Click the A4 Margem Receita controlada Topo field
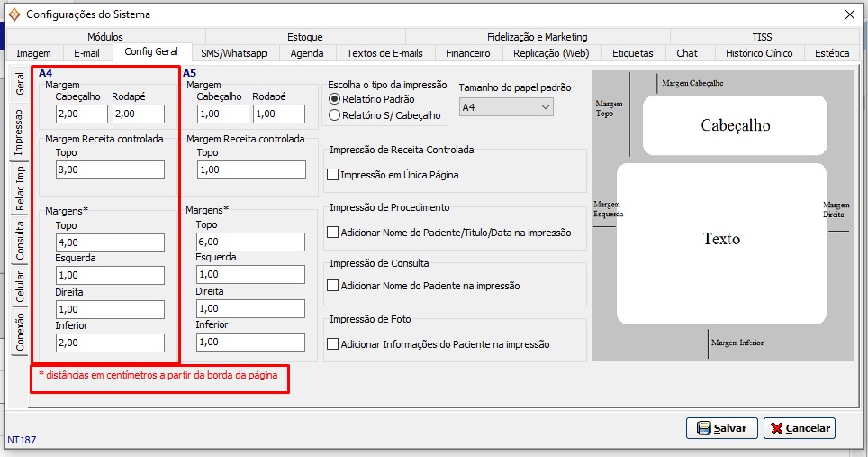Viewport: 868px width, 457px height. pos(110,169)
